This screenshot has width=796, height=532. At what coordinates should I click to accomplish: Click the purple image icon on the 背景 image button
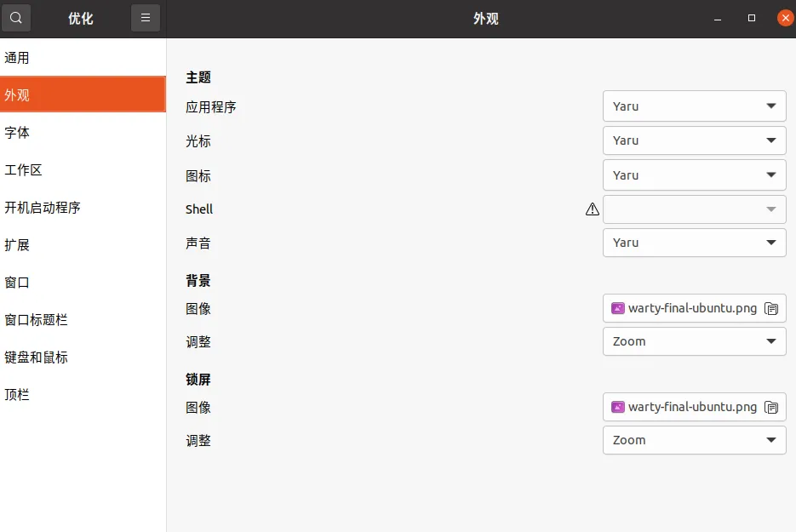click(x=617, y=308)
